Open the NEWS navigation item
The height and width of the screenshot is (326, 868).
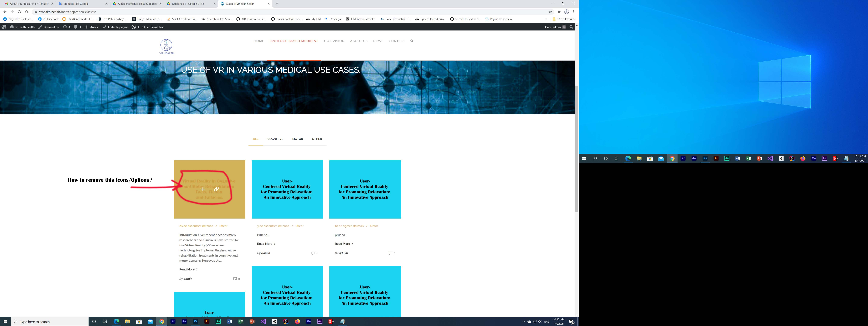click(x=378, y=41)
